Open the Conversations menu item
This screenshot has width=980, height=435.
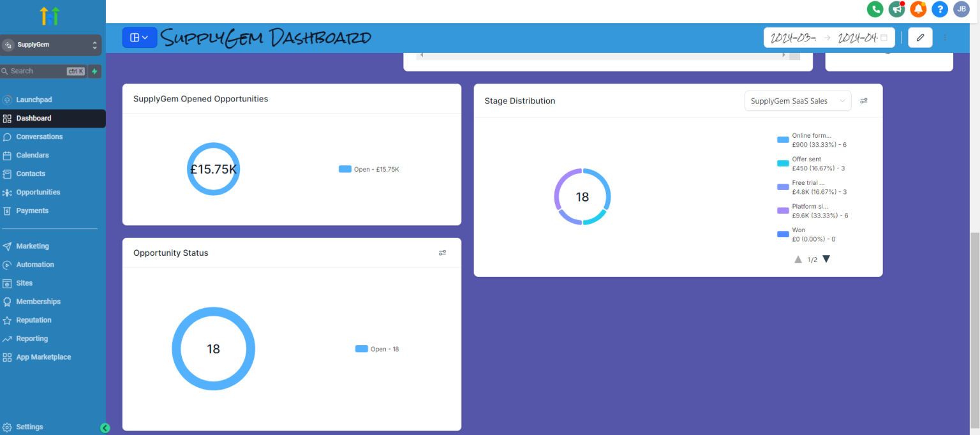click(40, 136)
